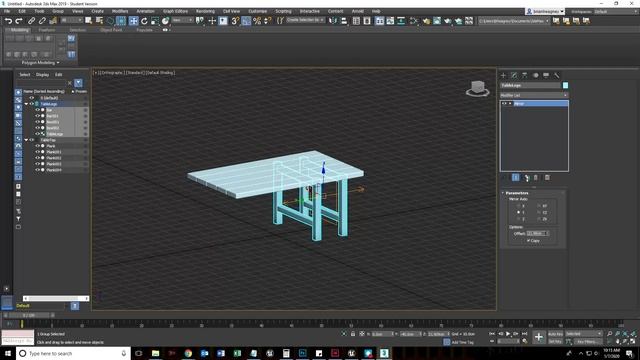Click the Set Key button
640x360 pixels.
pyautogui.click(x=555, y=341)
